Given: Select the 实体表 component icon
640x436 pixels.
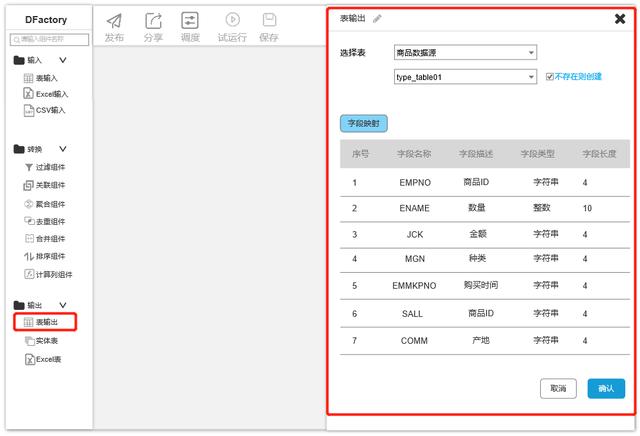Looking at the screenshot, I should point(29,340).
